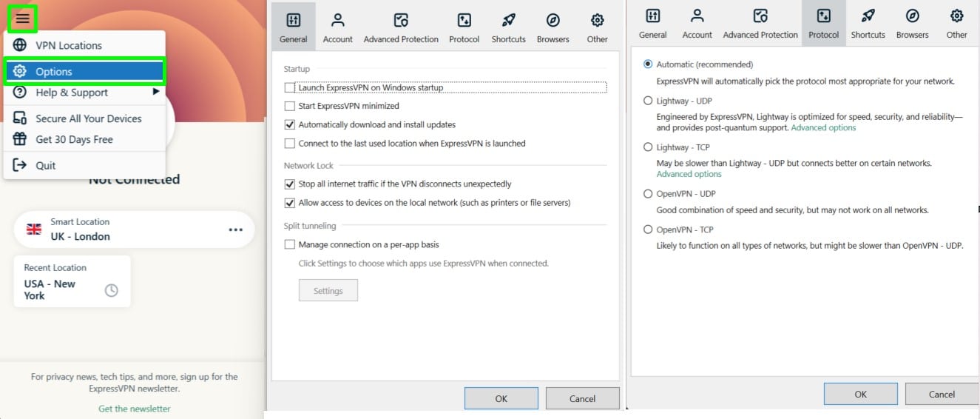Click Shortcuts rocket icon in middle options window
The width and height of the screenshot is (980, 419).
[x=508, y=20]
